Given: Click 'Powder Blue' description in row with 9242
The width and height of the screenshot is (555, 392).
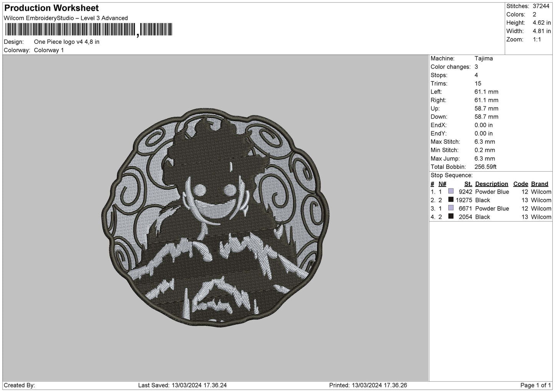Looking at the screenshot, I should click(492, 192).
